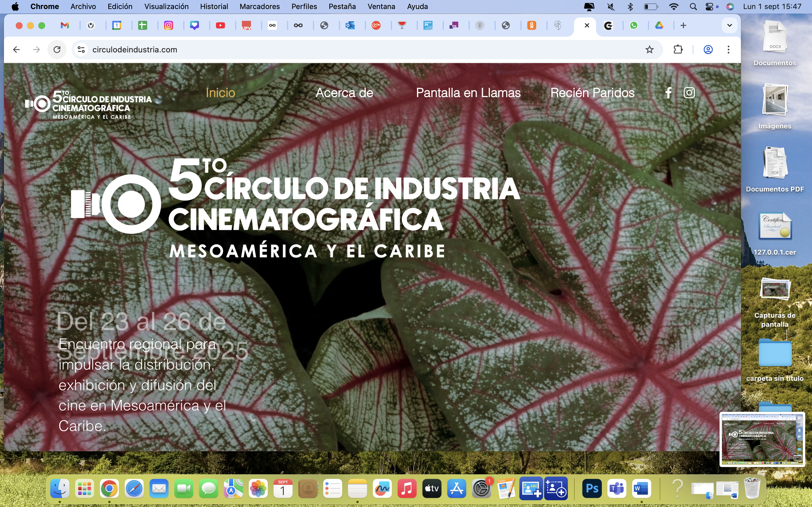Image resolution: width=812 pixels, height=507 pixels.
Task: Click the Chrome profile avatar icon
Action: coord(708,50)
